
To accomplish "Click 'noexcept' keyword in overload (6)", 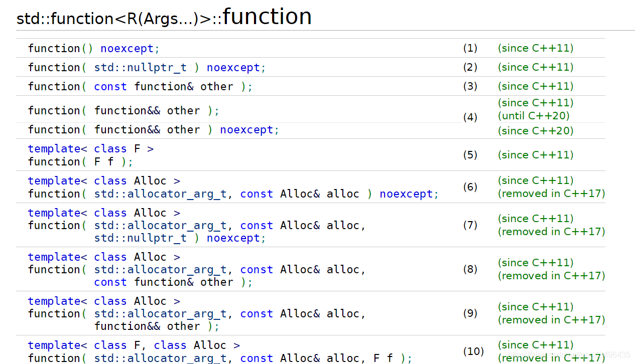I will pos(407,194).
